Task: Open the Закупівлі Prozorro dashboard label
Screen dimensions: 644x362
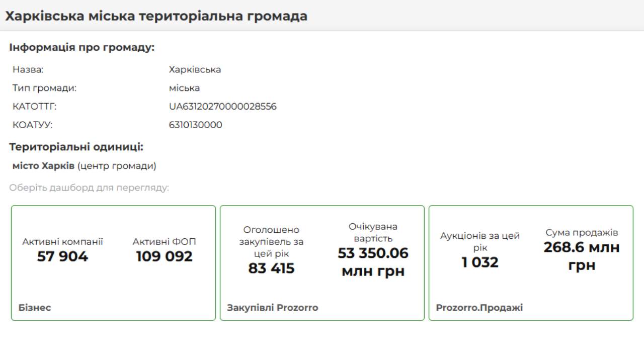Action: click(273, 308)
